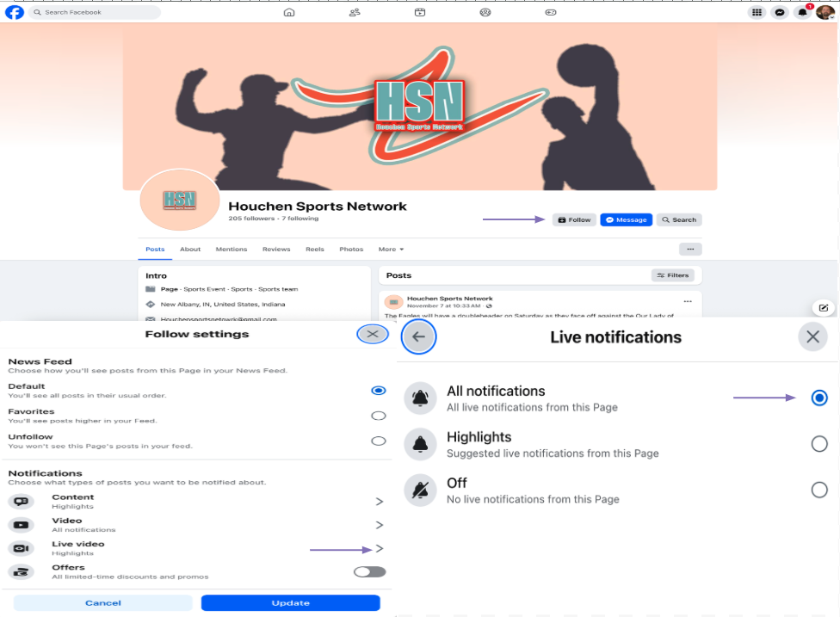Click the Search Facebook input field

(x=99, y=12)
